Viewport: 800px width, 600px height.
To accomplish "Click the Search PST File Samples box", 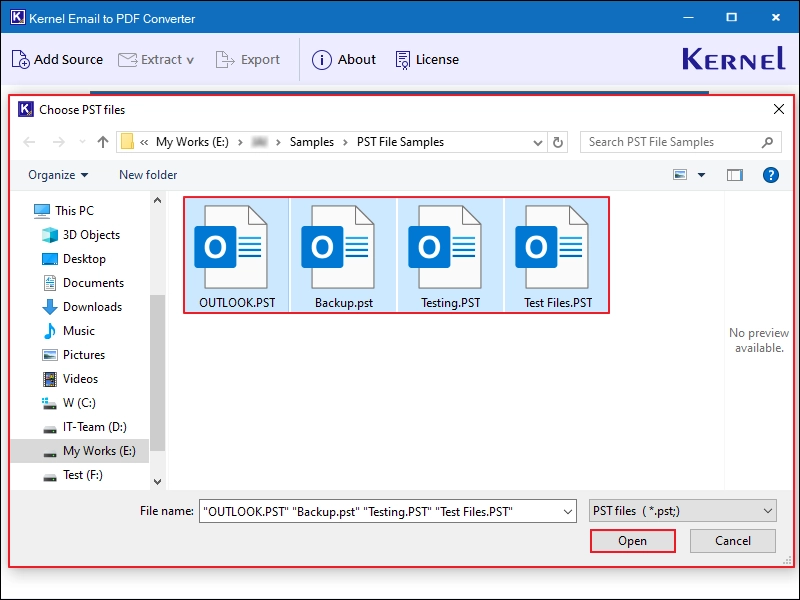I will pos(681,142).
